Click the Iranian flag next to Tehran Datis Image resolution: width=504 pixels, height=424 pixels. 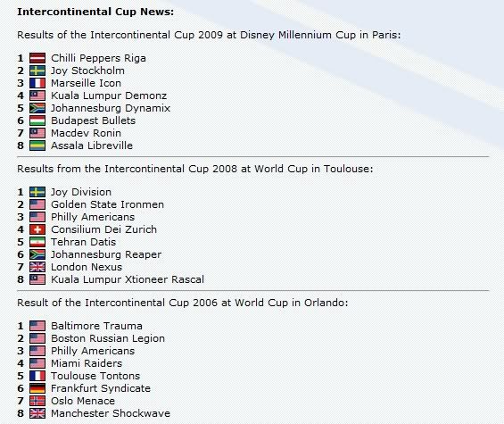coord(37,242)
